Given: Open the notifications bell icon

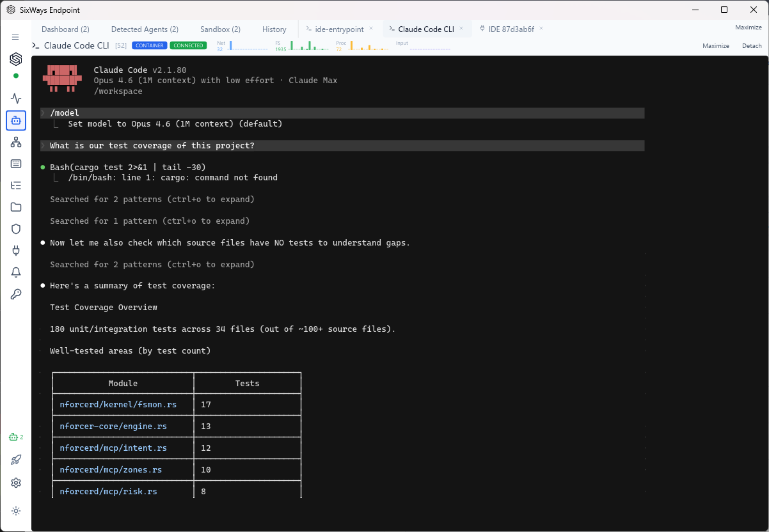Looking at the screenshot, I should pyautogui.click(x=16, y=272).
